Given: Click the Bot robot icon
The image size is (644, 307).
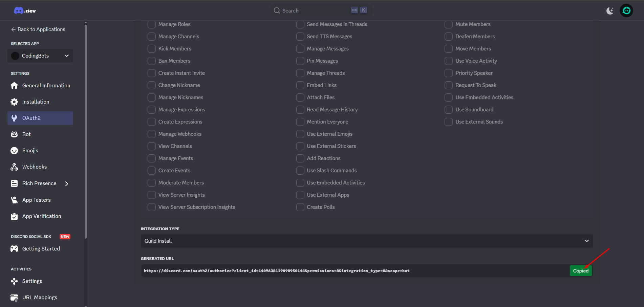Looking at the screenshot, I should [14, 134].
